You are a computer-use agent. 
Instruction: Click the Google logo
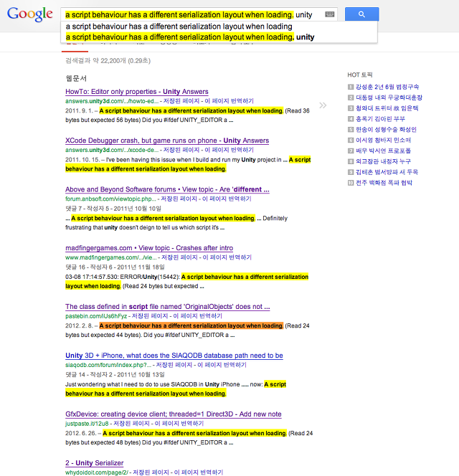tap(30, 14)
